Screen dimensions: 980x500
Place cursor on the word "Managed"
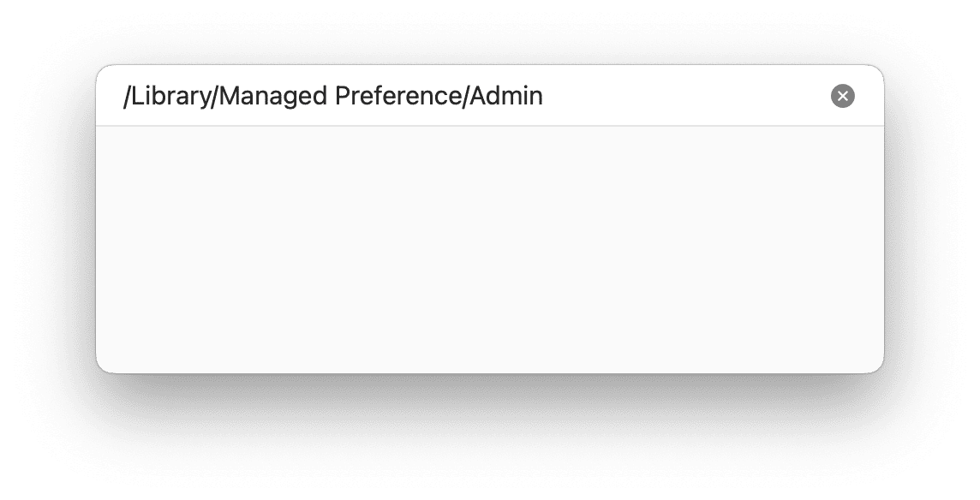(x=273, y=96)
